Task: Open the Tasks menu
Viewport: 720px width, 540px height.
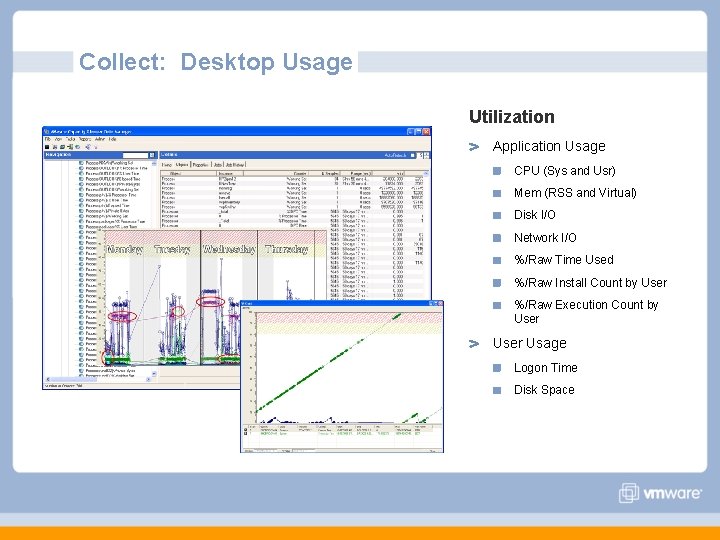Action: 70,139
